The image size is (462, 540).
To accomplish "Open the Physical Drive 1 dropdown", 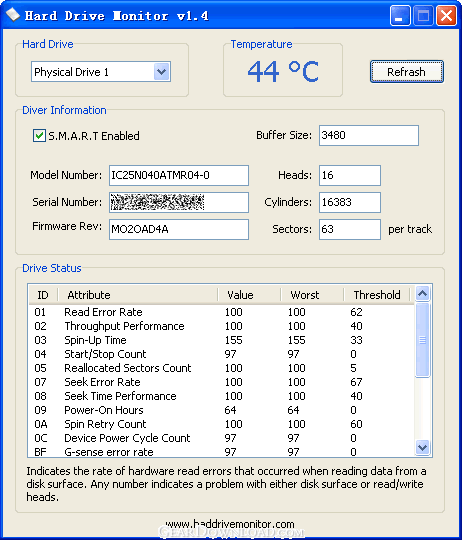I will click(x=161, y=72).
